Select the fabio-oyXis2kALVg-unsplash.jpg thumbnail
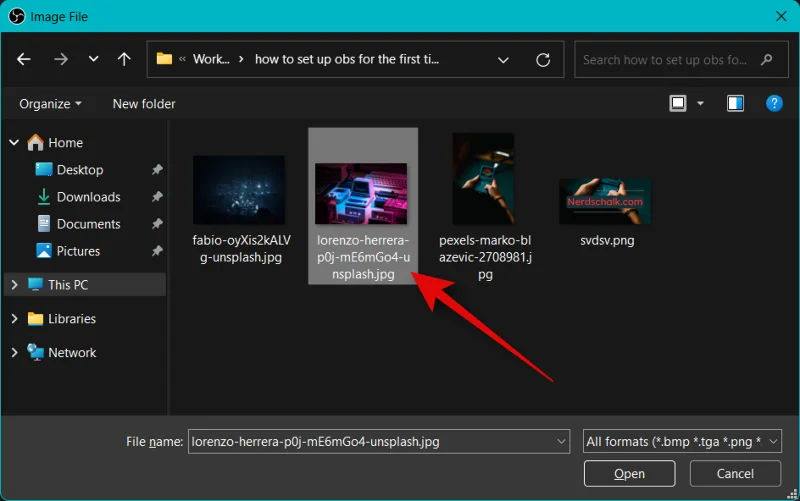 pyautogui.click(x=239, y=190)
